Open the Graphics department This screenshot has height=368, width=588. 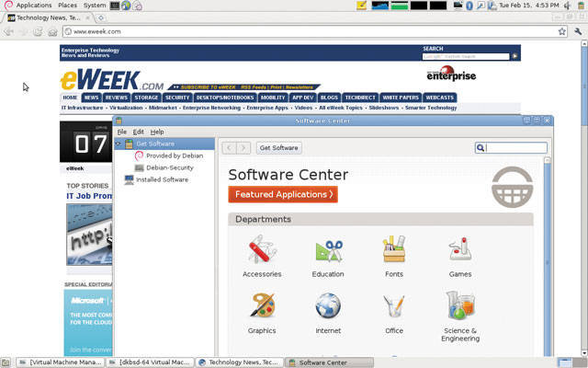pyautogui.click(x=262, y=313)
